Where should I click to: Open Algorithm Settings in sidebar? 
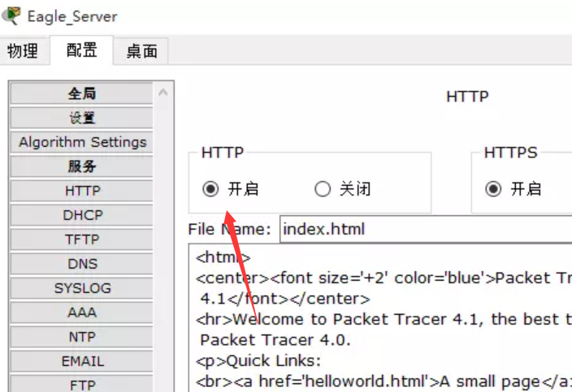(x=82, y=142)
